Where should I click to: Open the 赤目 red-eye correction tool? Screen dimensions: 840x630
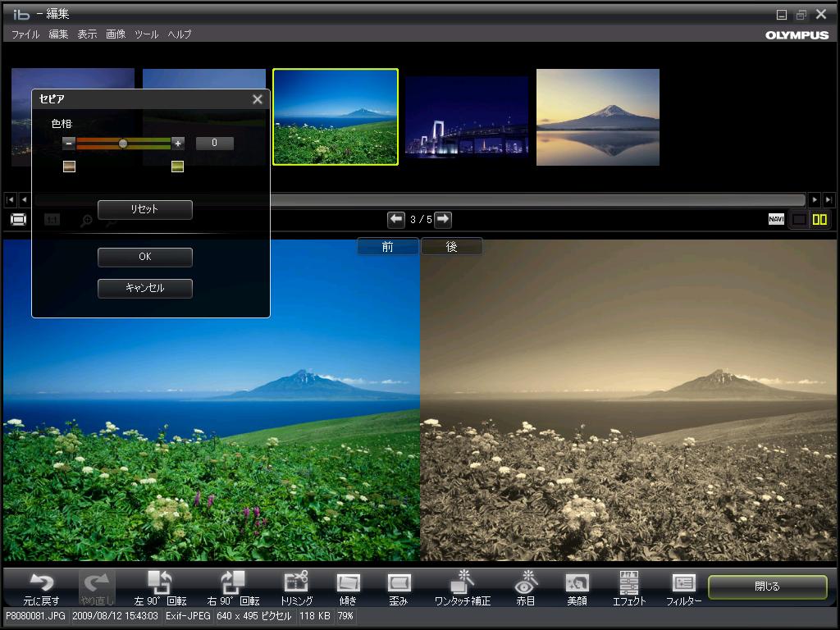526,587
